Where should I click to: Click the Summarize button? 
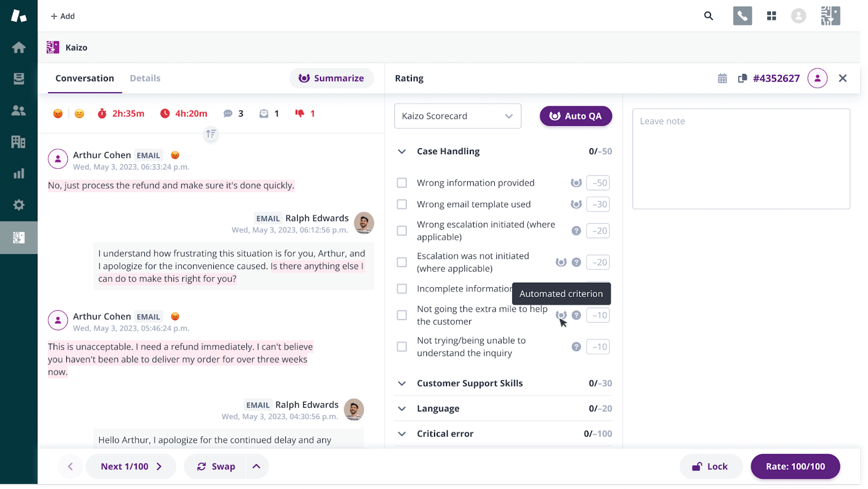tap(331, 78)
